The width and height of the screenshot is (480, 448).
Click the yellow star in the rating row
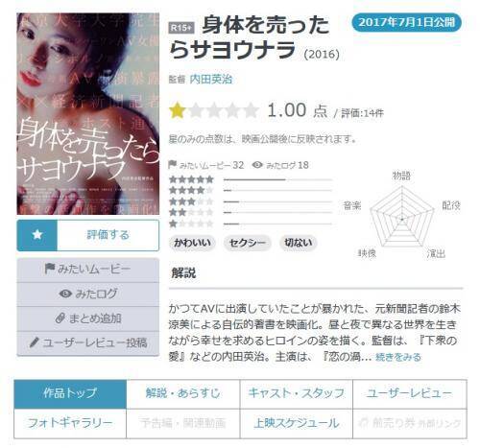tap(178, 110)
